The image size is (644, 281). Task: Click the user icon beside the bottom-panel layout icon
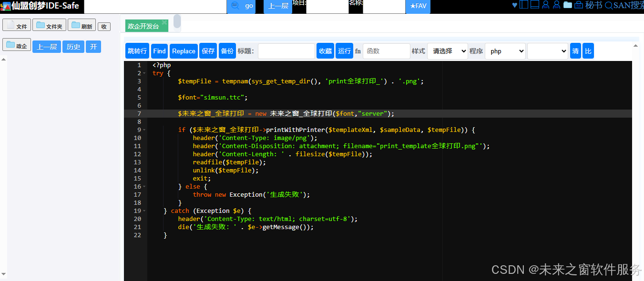[546, 5]
